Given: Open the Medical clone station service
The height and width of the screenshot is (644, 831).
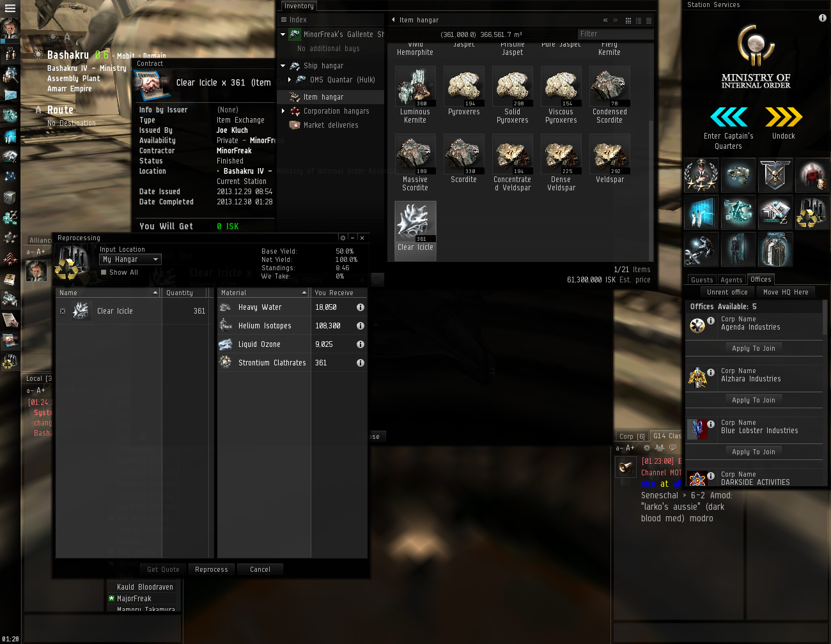Looking at the screenshot, I should coord(738,250).
